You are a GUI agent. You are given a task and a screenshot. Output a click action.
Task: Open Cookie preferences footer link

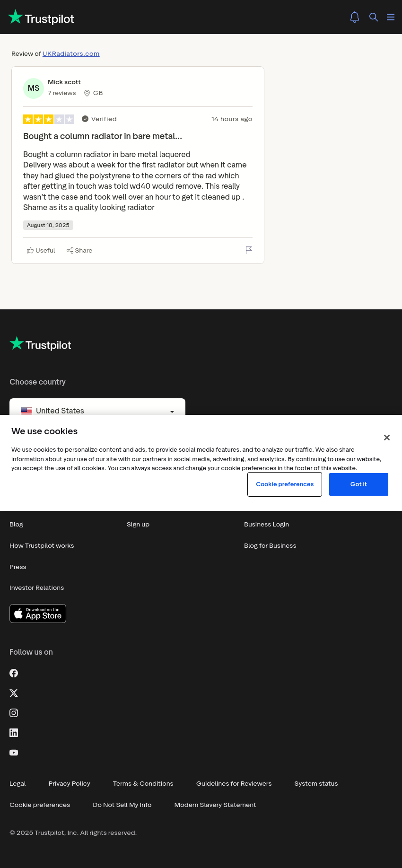click(40, 805)
